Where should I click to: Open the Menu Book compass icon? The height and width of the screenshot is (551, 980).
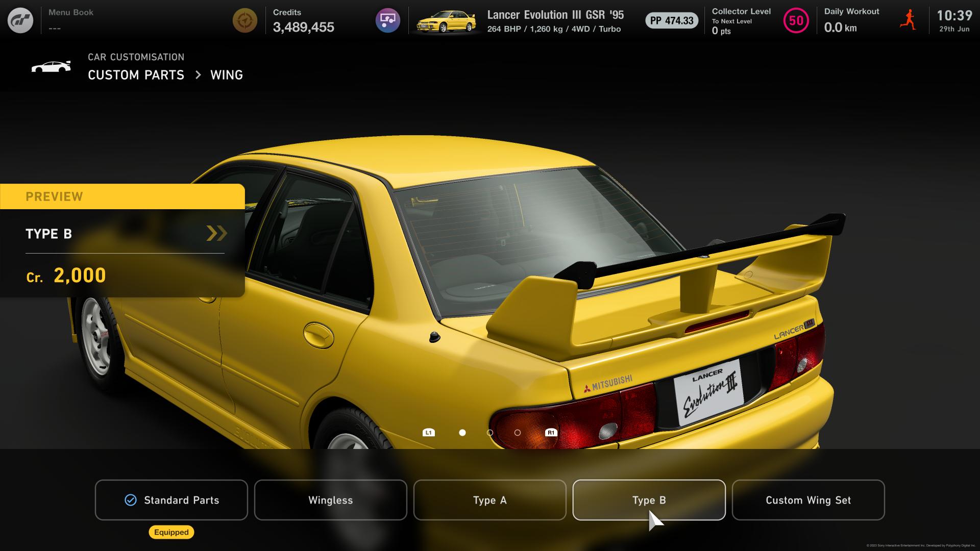(245, 20)
